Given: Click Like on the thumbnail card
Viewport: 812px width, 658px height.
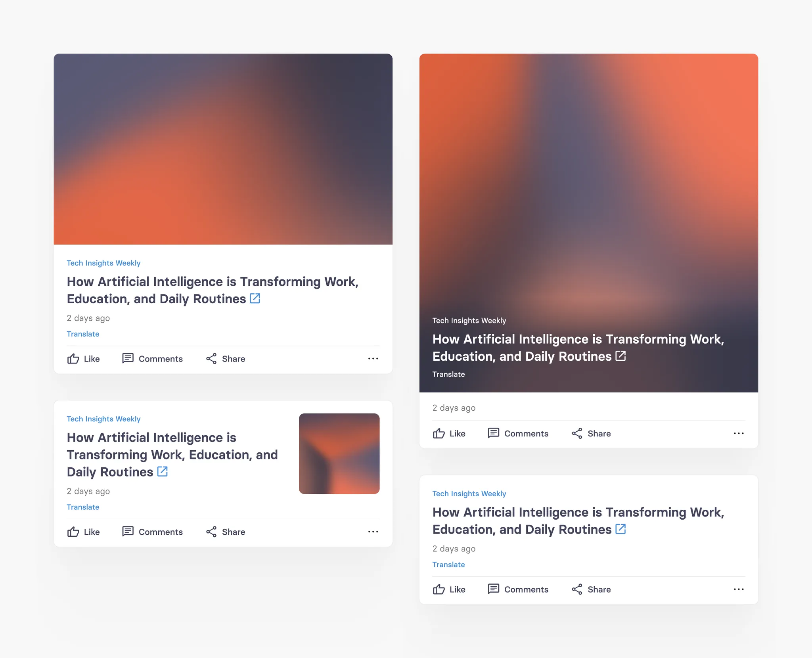Looking at the screenshot, I should click(83, 532).
